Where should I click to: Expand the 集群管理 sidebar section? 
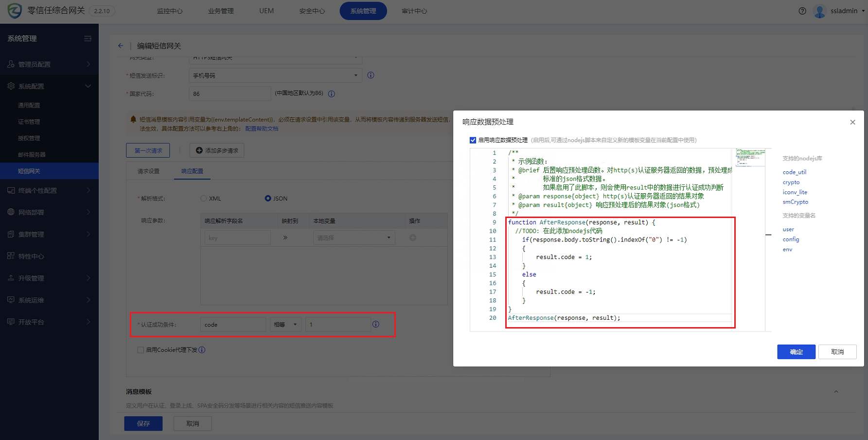88,234
